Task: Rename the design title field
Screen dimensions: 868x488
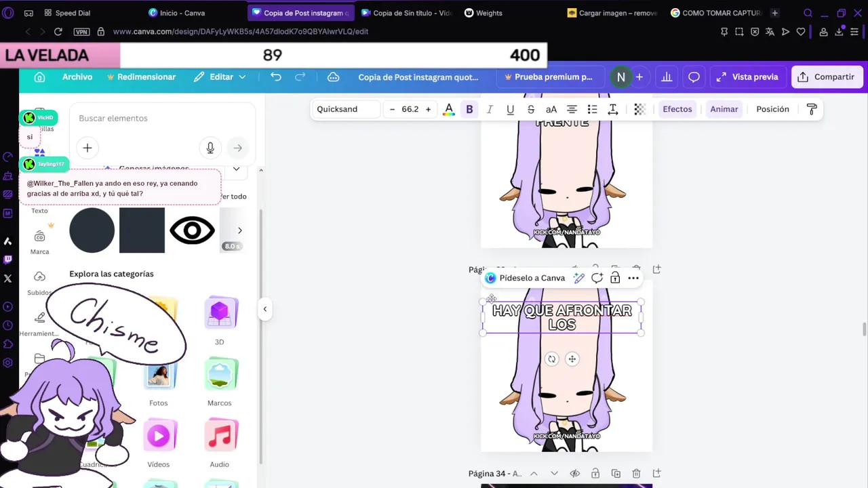Action: click(418, 77)
